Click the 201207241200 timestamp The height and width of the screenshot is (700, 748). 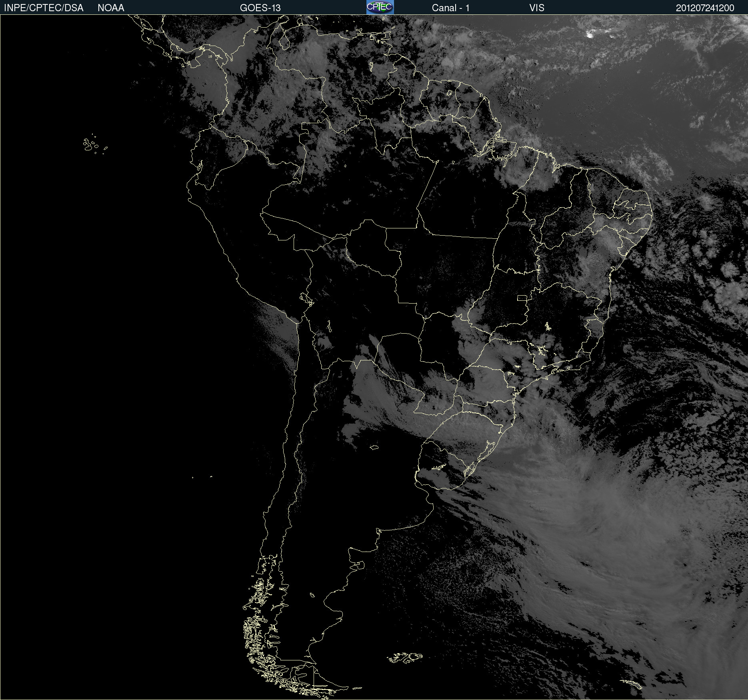(x=705, y=8)
